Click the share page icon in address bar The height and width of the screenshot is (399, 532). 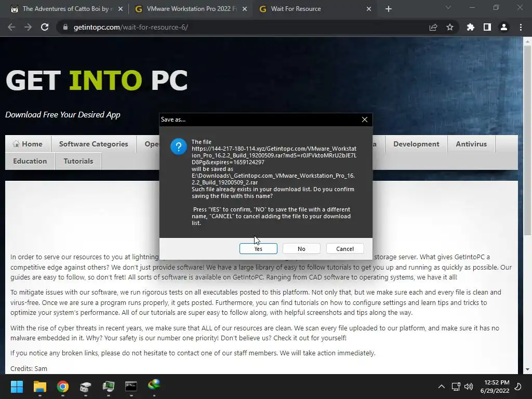point(433,27)
